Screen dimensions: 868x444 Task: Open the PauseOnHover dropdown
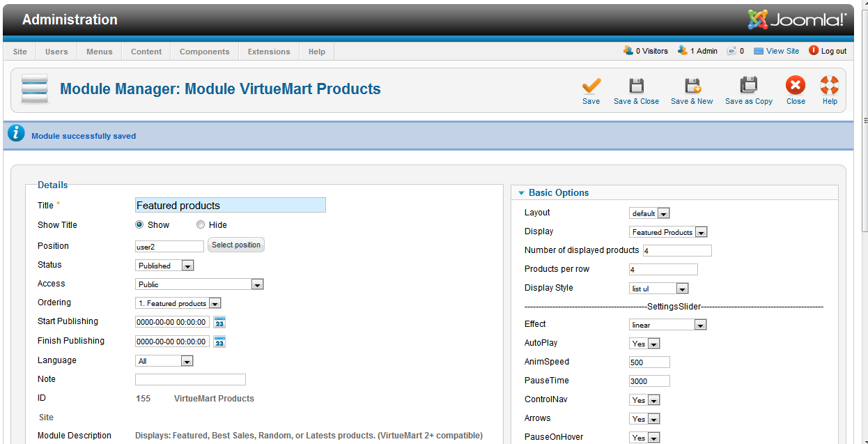click(644, 438)
